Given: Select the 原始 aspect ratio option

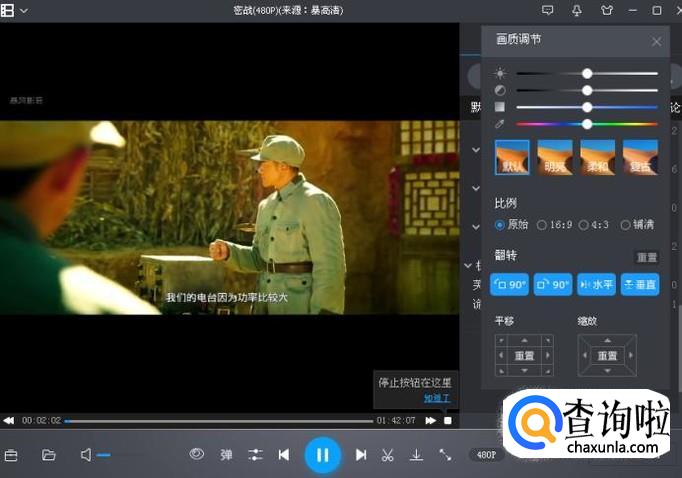Looking at the screenshot, I should tap(512, 224).
